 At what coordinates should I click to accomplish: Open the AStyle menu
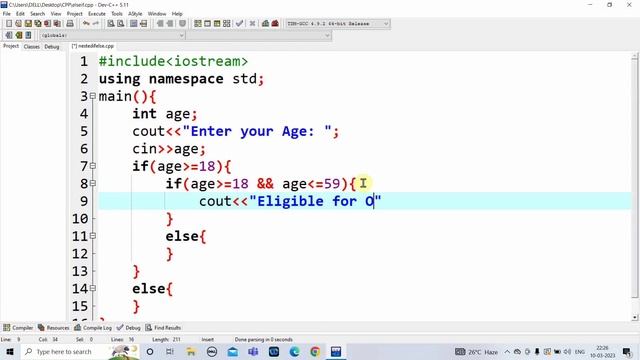[x=135, y=13]
